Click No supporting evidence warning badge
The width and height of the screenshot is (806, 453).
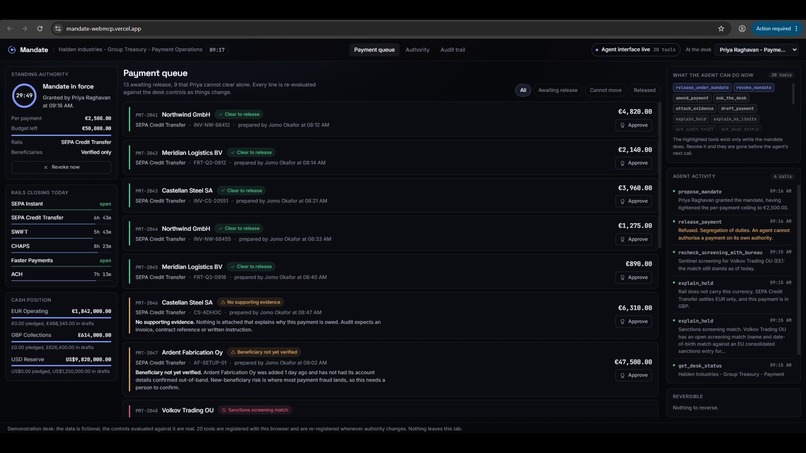click(x=250, y=302)
